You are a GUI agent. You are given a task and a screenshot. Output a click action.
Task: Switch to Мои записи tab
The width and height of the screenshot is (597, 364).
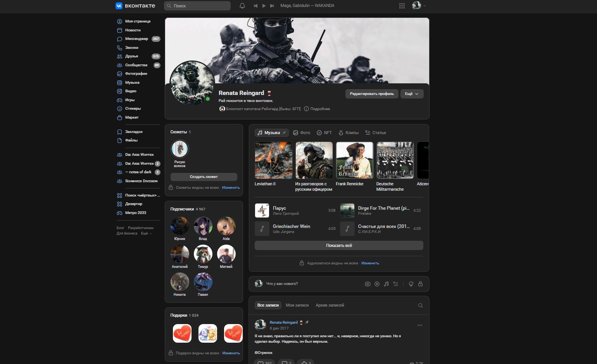[x=297, y=305]
